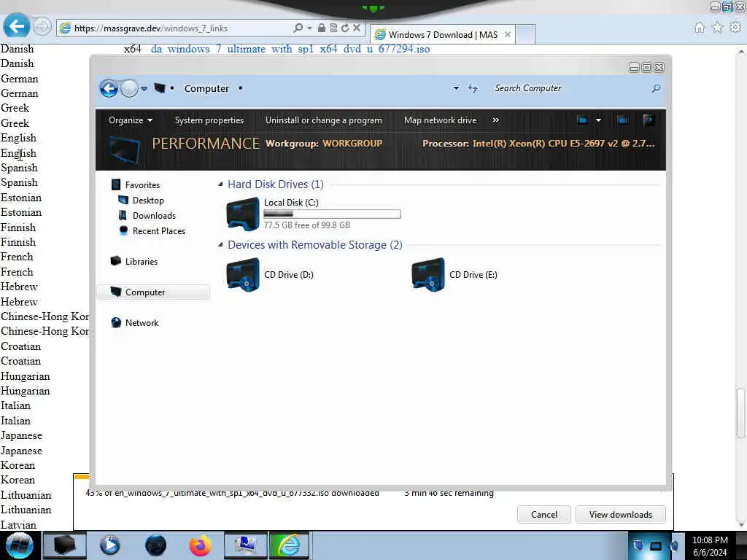Click the IE compatibility view icon
The image size is (747, 560).
[333, 28]
